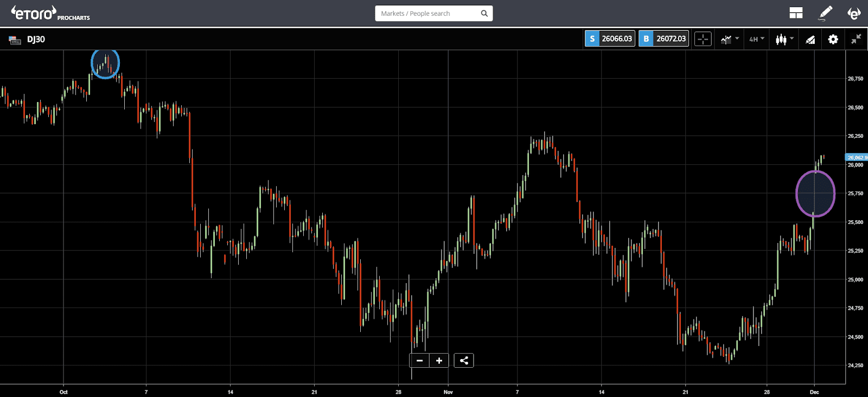Click the Oct date axis label
The image size is (868, 397).
63,392
